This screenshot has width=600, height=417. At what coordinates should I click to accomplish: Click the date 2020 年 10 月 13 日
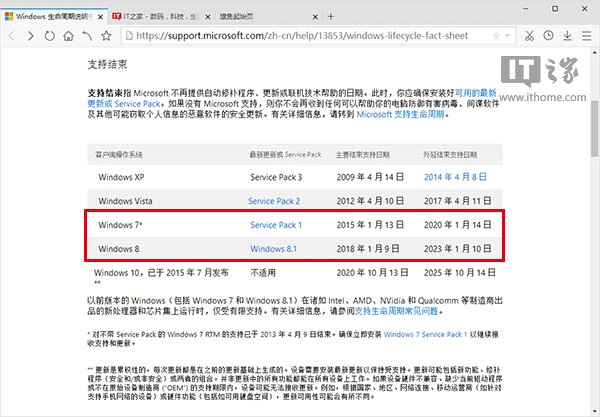coord(372,273)
